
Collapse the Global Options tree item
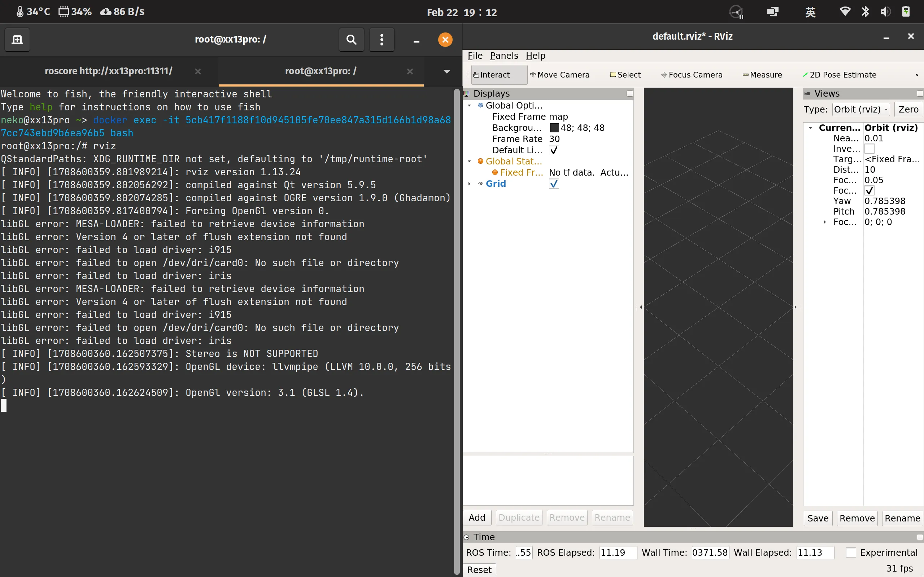tap(469, 105)
